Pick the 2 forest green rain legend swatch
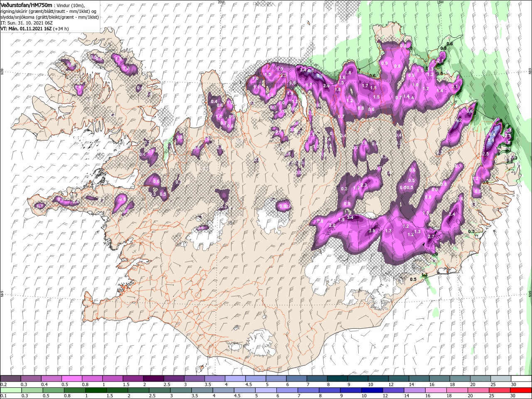The image size is (532, 399). (138, 390)
